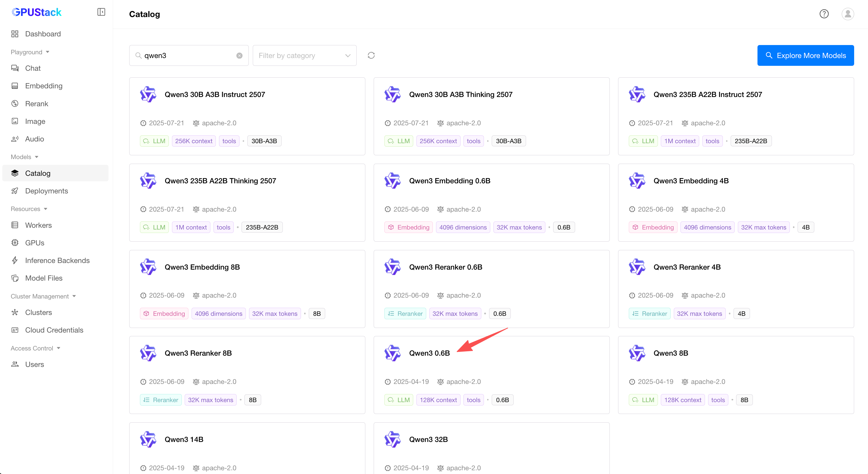
Task: Click the GPUStack logo
Action: point(36,12)
